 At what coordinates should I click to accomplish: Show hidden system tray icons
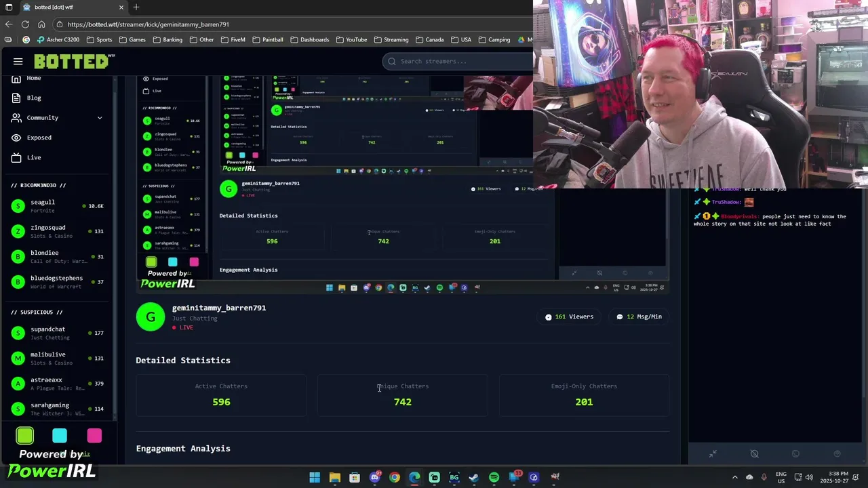pyautogui.click(x=735, y=477)
